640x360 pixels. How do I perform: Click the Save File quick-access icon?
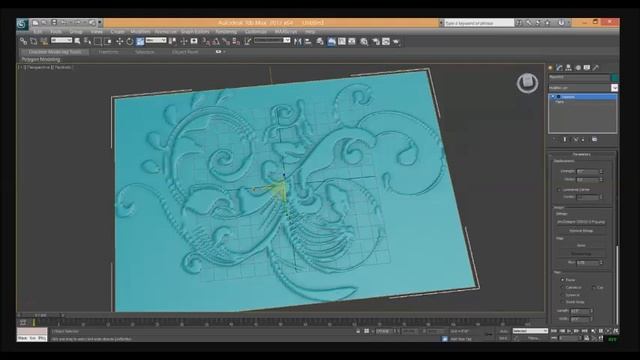(x=54, y=22)
